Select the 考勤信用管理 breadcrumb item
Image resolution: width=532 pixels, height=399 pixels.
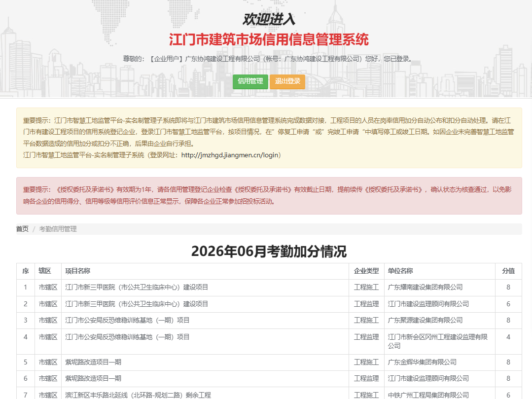(58, 229)
